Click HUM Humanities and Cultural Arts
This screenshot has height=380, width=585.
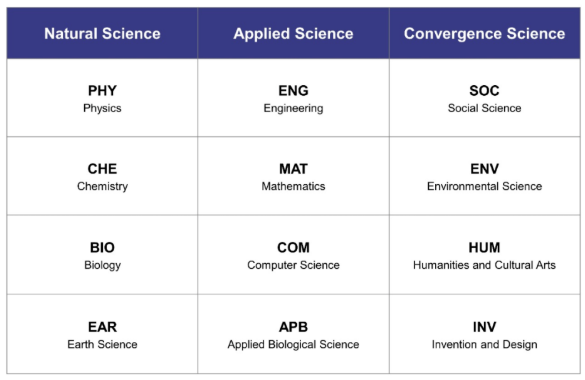[485, 255]
